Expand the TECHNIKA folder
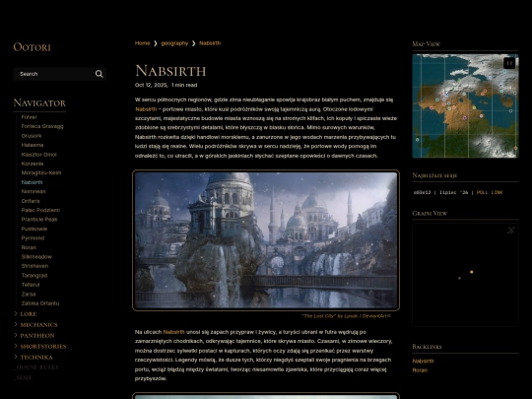 click(x=36, y=358)
